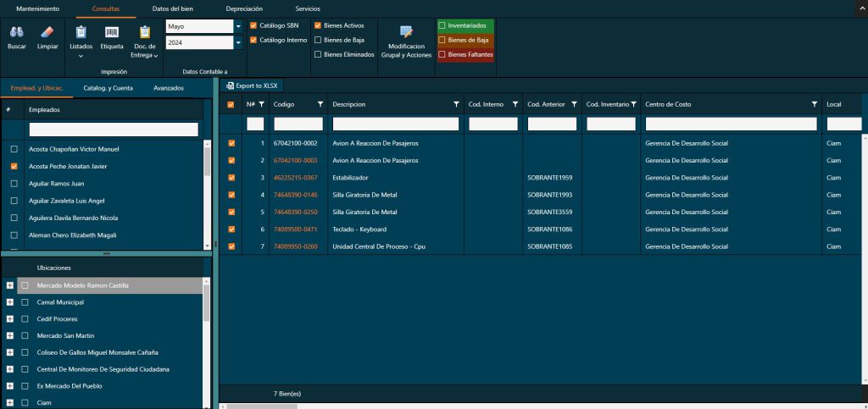Click the Export to XLSX icon
Image resolution: width=868 pixels, height=409 pixels.
tap(231, 86)
